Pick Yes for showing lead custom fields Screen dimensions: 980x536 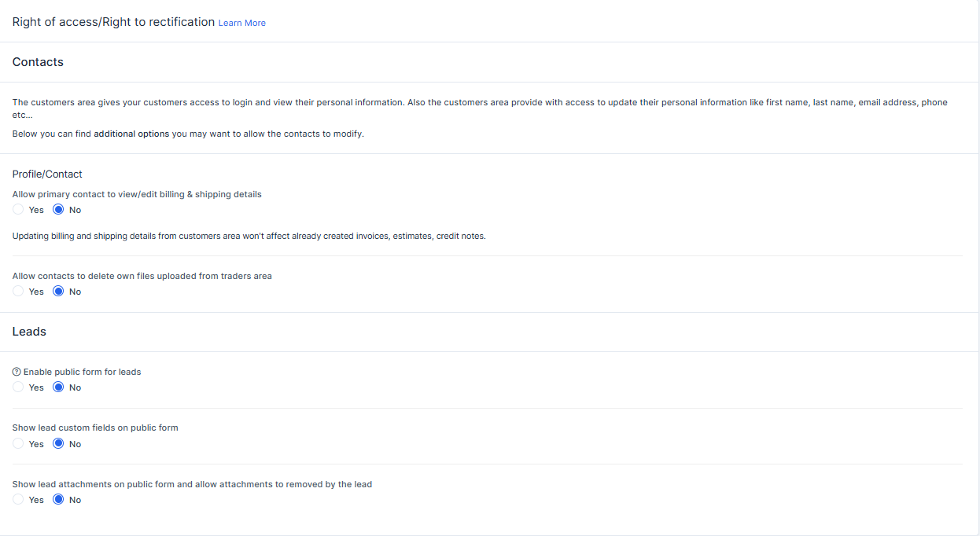pos(18,444)
